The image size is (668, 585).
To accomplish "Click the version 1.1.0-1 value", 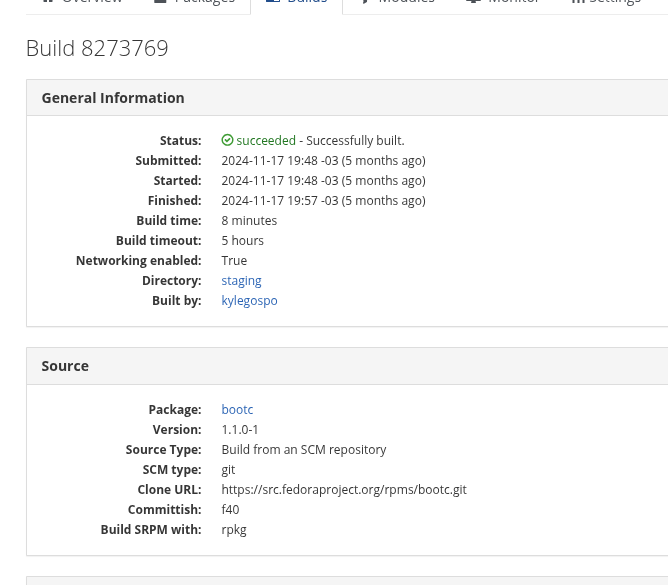I will [240, 430].
